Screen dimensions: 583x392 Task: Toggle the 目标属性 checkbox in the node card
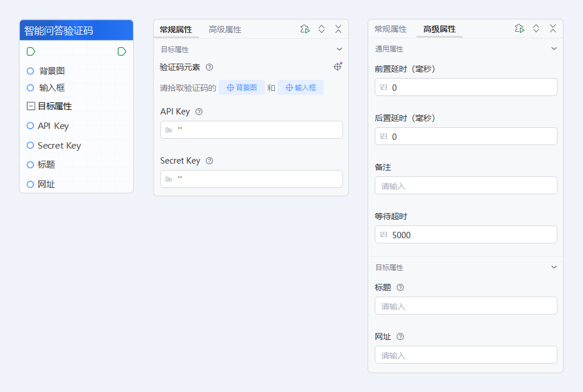tap(30, 106)
